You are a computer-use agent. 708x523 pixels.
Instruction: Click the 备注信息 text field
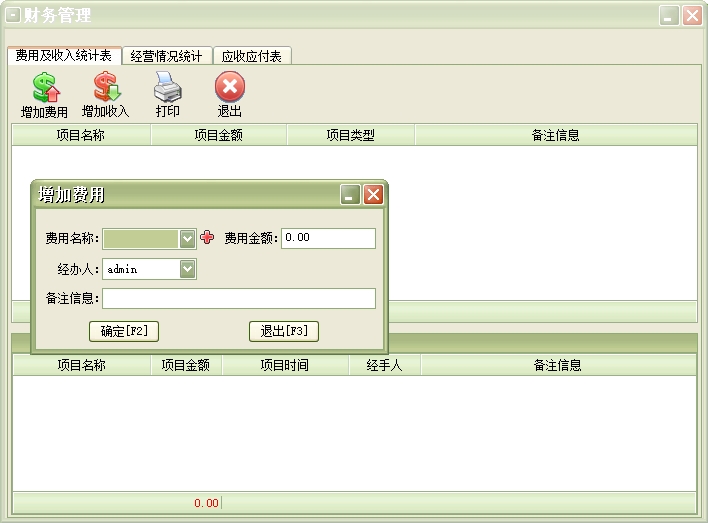[239, 299]
